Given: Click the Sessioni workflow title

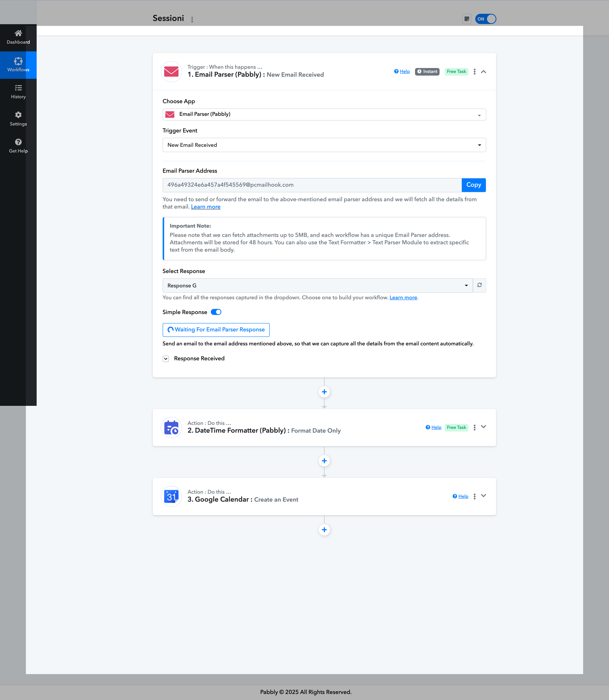Looking at the screenshot, I should point(168,18).
